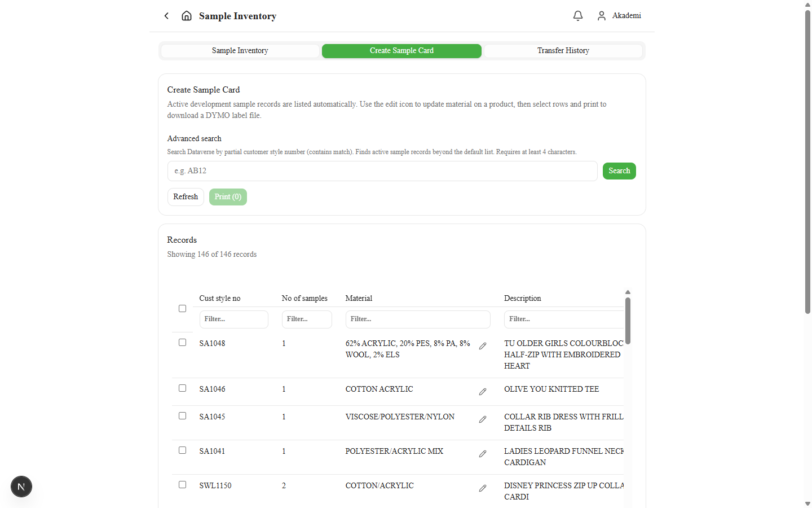The height and width of the screenshot is (508, 812).
Task: Edit material pencil icon for SA1046
Action: click(483, 392)
